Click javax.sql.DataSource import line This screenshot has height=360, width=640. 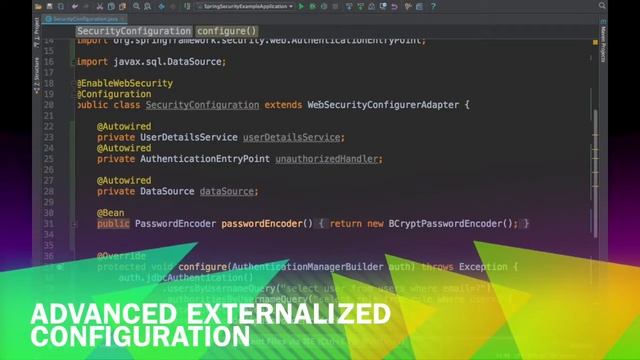pos(151,62)
